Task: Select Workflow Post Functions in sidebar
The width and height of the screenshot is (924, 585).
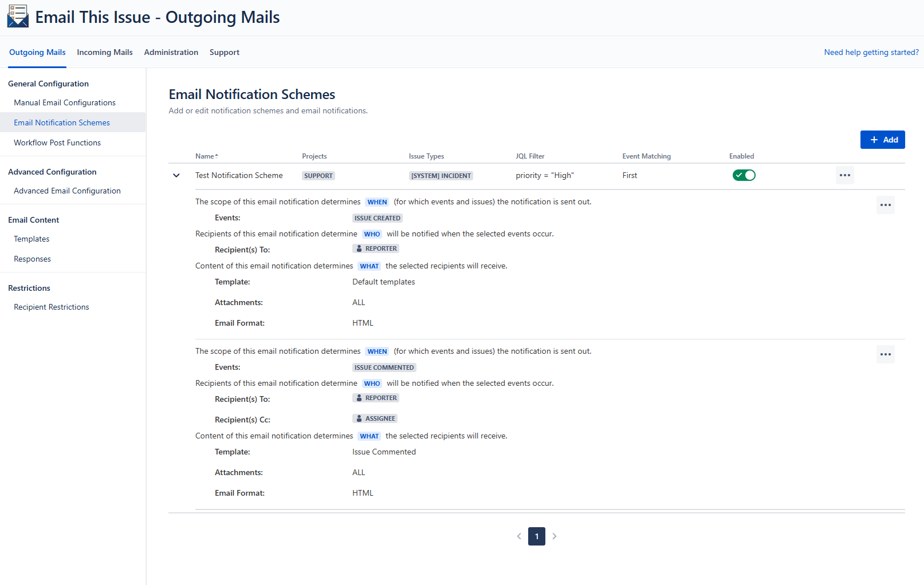Action: pyautogui.click(x=57, y=143)
